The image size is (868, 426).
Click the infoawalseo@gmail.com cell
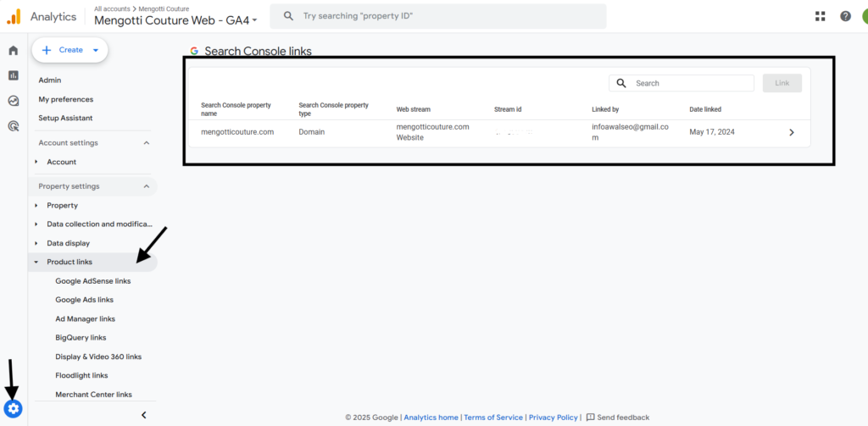click(x=630, y=132)
